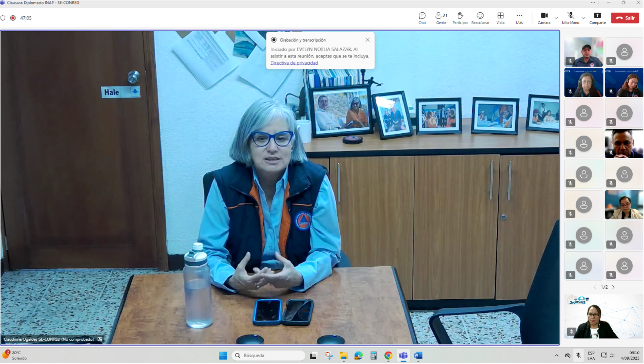The height and width of the screenshot is (364, 644).
Task: Open the Más options menu
Action: [519, 18]
